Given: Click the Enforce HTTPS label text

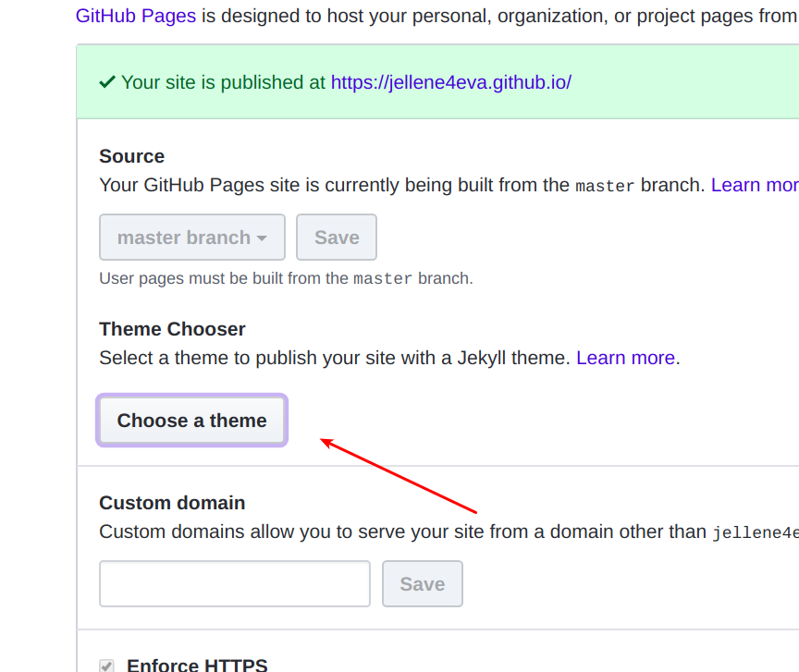Looking at the screenshot, I should point(197,666).
